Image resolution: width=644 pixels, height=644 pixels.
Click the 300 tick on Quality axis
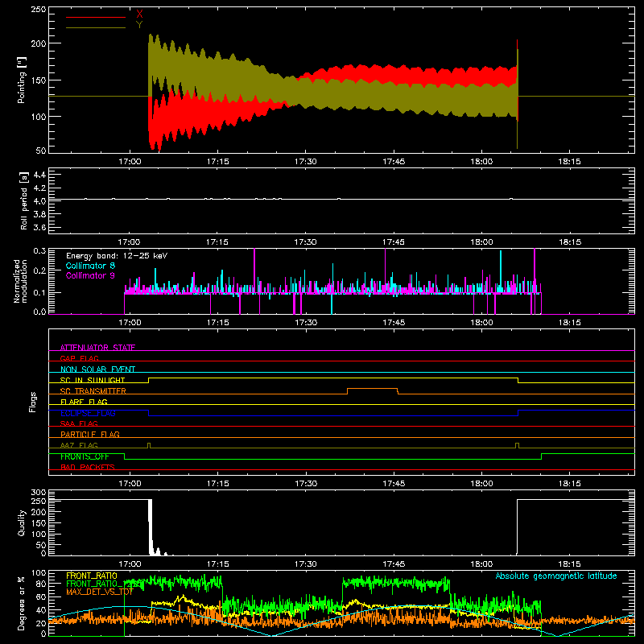point(38,493)
